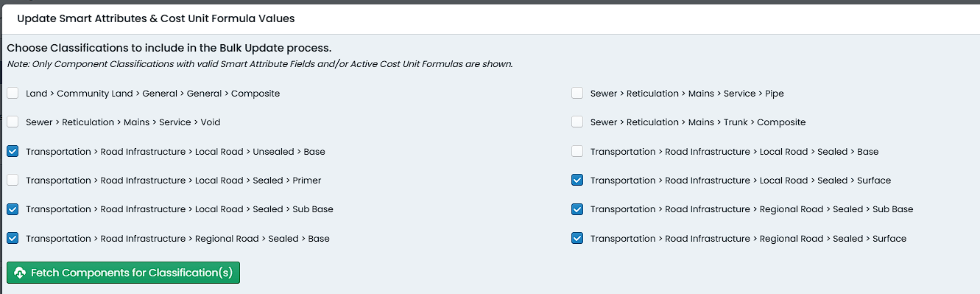
Task: Uncheck Regional Road Sealed Base checkbox
Action: [x=13, y=239]
